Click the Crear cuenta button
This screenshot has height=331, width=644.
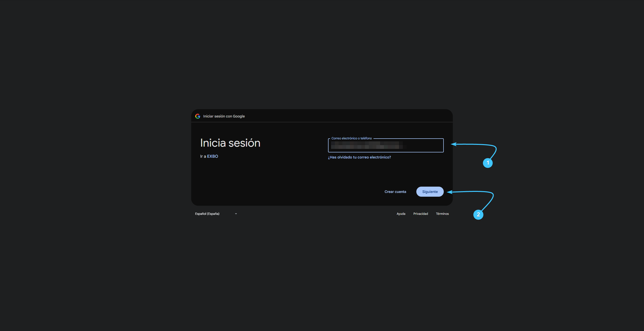395,192
